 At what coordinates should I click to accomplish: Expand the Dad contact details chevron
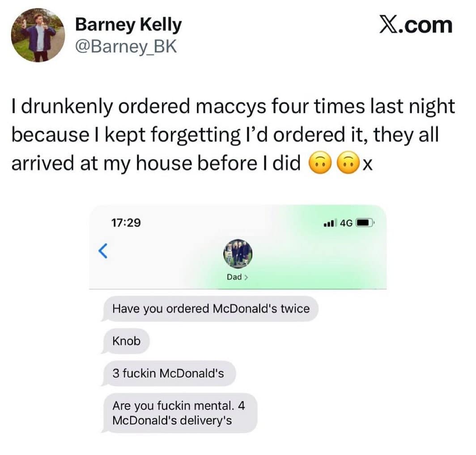point(246,277)
